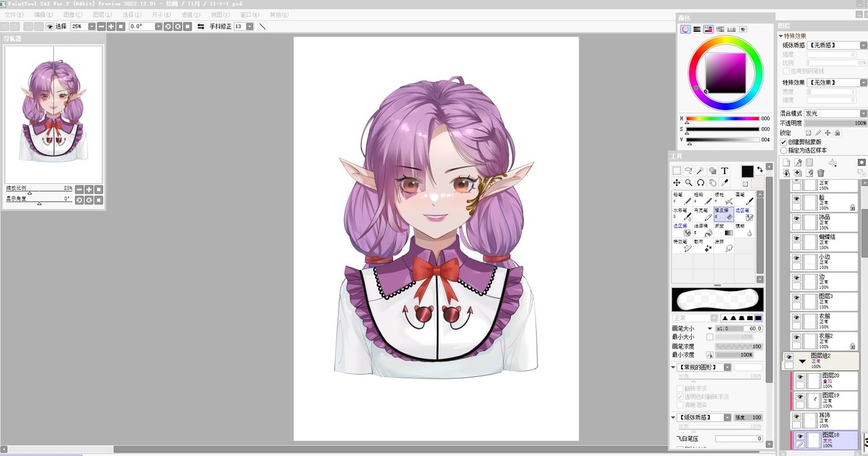The image size is (868, 456).
Task: Open the 纸张质感 dropdown in layer effects
Action: pyautogui.click(x=863, y=45)
